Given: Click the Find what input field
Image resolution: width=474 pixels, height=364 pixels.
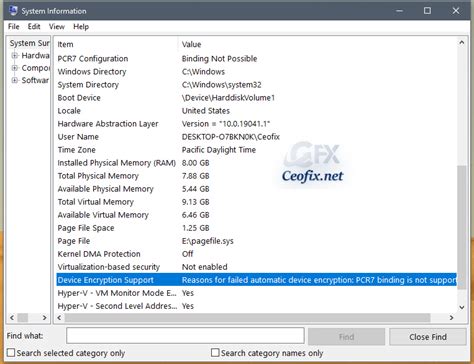Looking at the screenshot, I should pyautogui.click(x=185, y=336).
